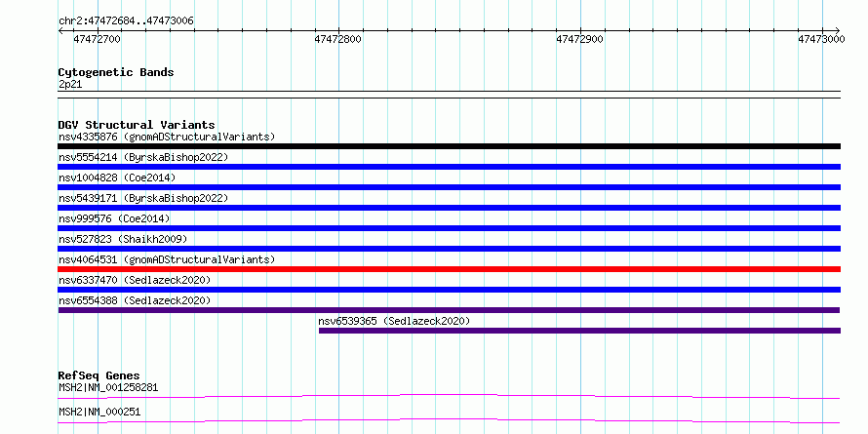
Task: Open the nsv4335876 gnomADStructuralVariants label
Action: pos(167,137)
